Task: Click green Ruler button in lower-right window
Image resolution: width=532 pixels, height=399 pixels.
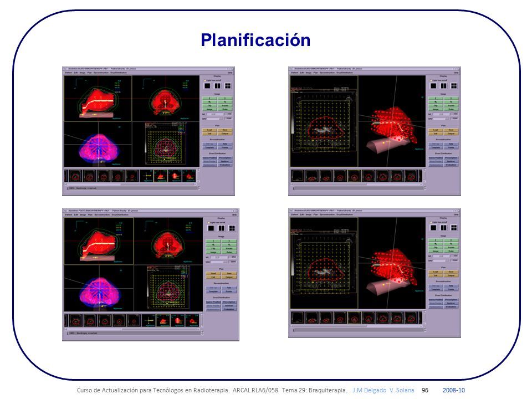Action: tap(451, 251)
